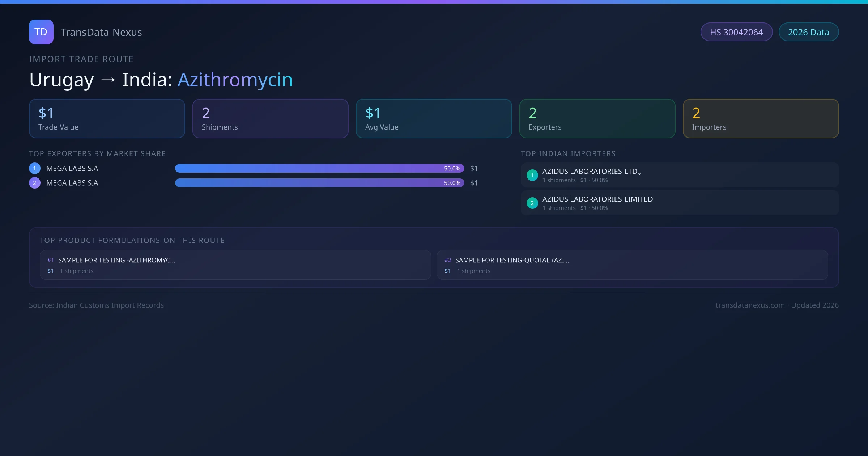
Task: Open the Avg Value stat card
Action: [x=434, y=118]
